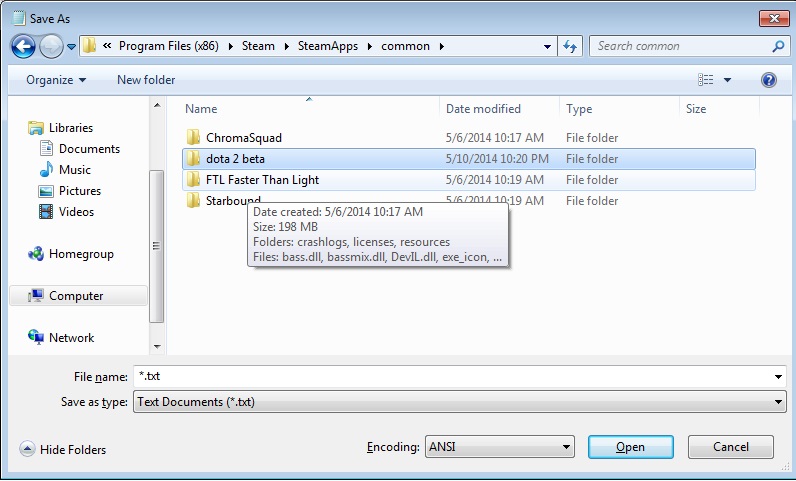The image size is (796, 481).
Task: Close the Save As dialog
Action: point(774,19)
